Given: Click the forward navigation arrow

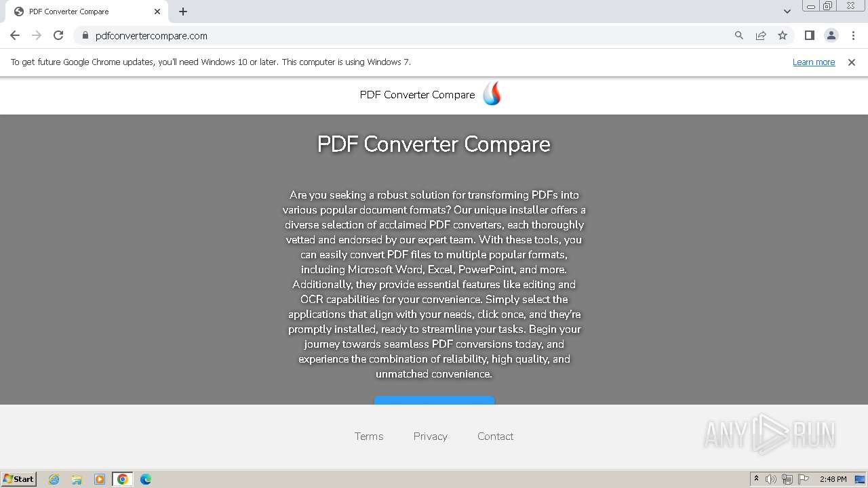Looking at the screenshot, I should 37,35.
